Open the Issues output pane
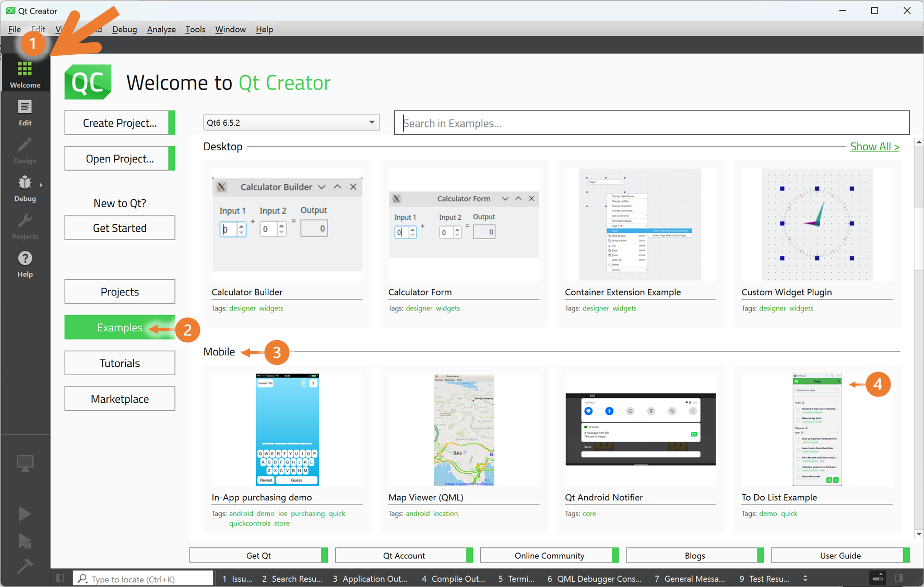This screenshot has width=924, height=587. pyautogui.click(x=238, y=579)
